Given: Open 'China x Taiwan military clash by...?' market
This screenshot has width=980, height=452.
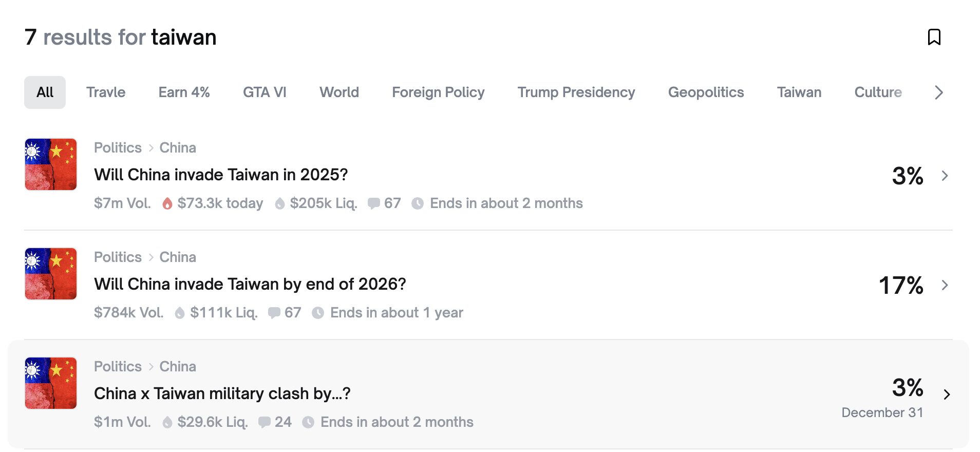Looking at the screenshot, I should click(222, 393).
